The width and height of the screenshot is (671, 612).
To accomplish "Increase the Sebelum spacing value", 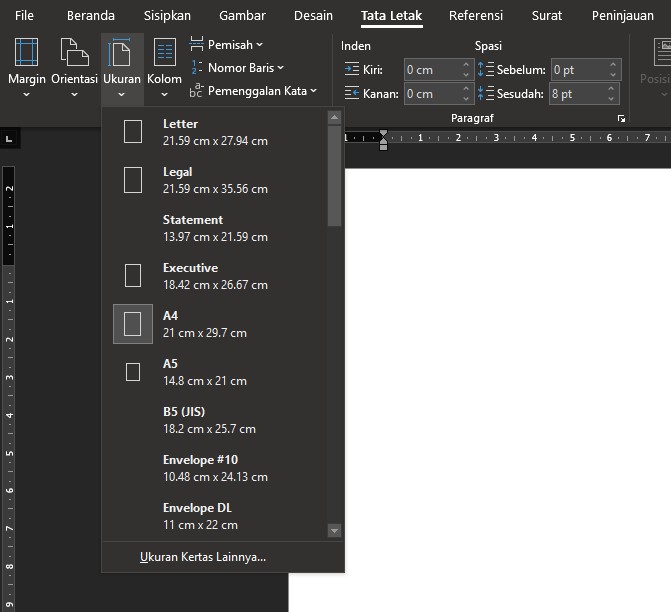I will [x=613, y=65].
